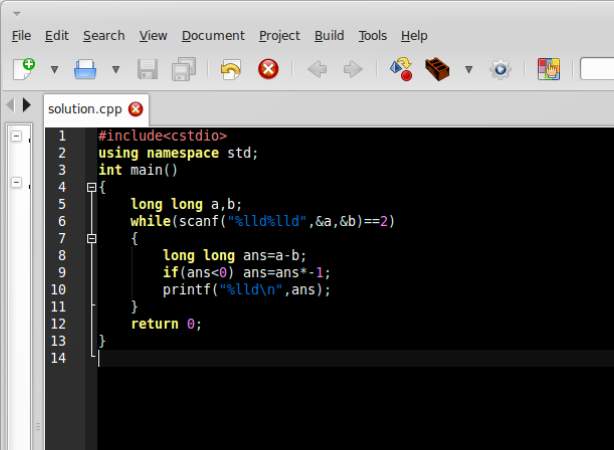This screenshot has height=450, width=614.
Task: Open the Tools menu
Action: pyautogui.click(x=372, y=36)
